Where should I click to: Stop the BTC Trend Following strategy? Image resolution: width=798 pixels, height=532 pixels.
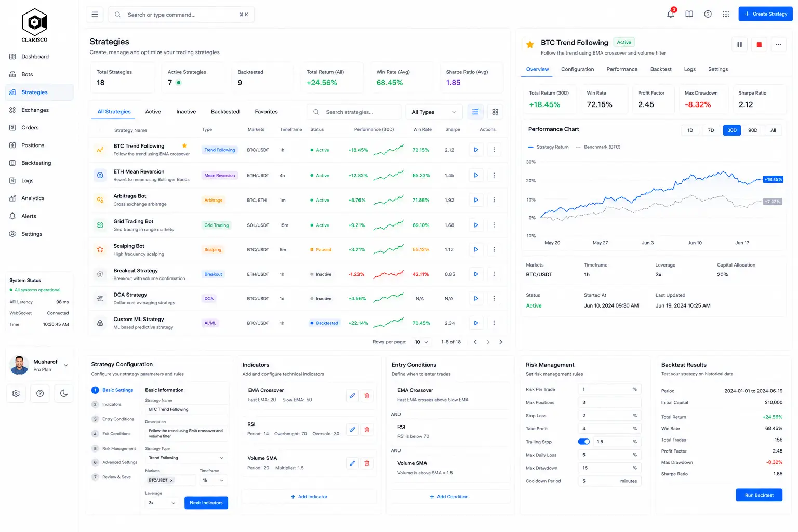click(x=759, y=45)
